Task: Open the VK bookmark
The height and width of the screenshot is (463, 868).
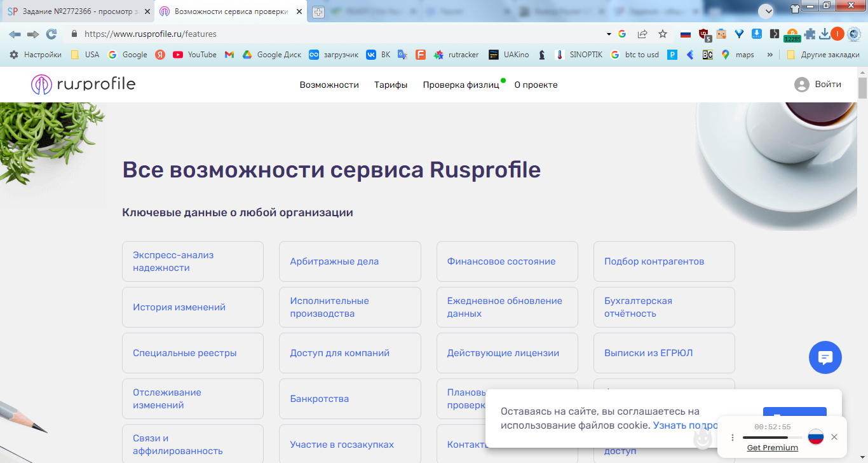Action: tap(378, 55)
